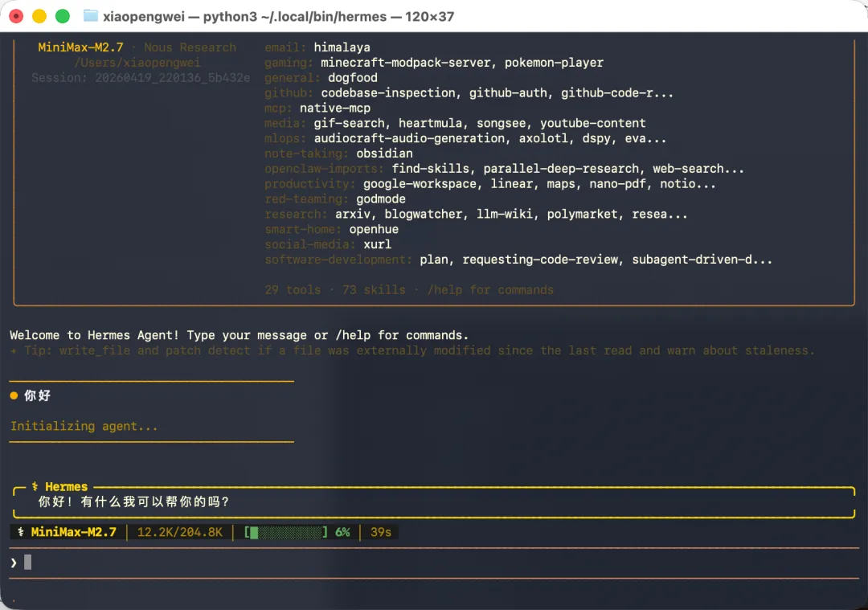Click 'software-development:' category label
This screenshot has width=868, height=610.
tap(338, 259)
